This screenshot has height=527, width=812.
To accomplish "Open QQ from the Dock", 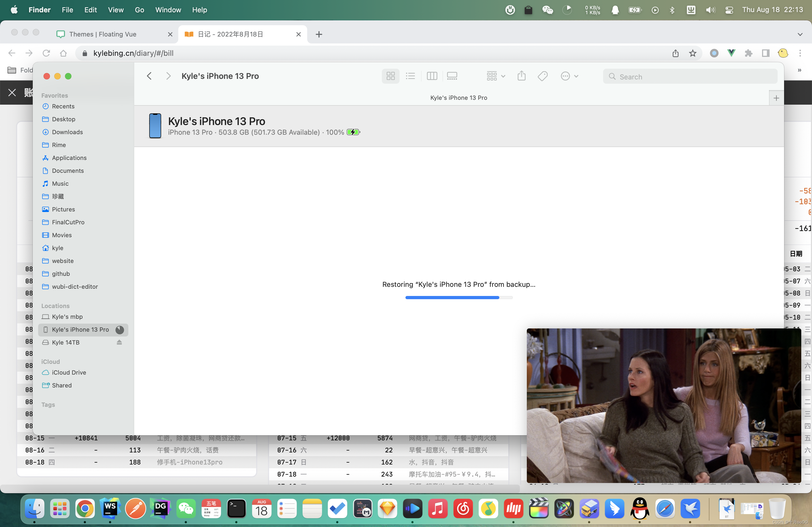I will point(639,508).
